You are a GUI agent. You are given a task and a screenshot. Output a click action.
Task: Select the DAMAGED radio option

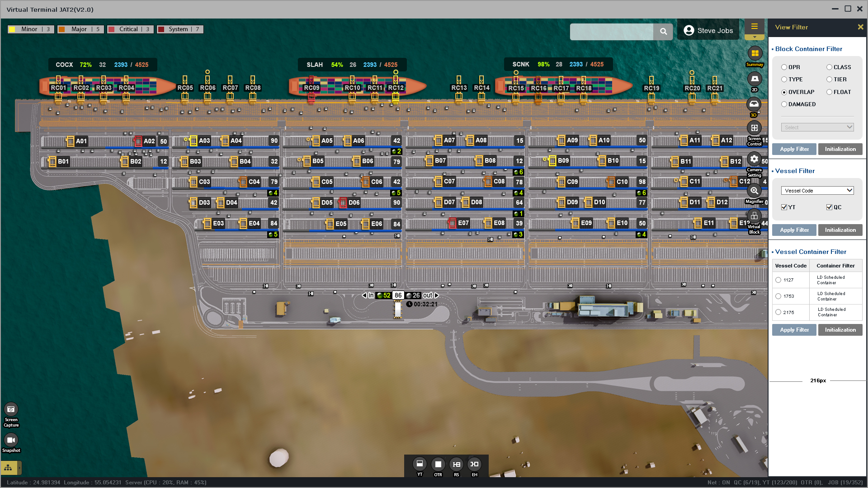pos(784,104)
